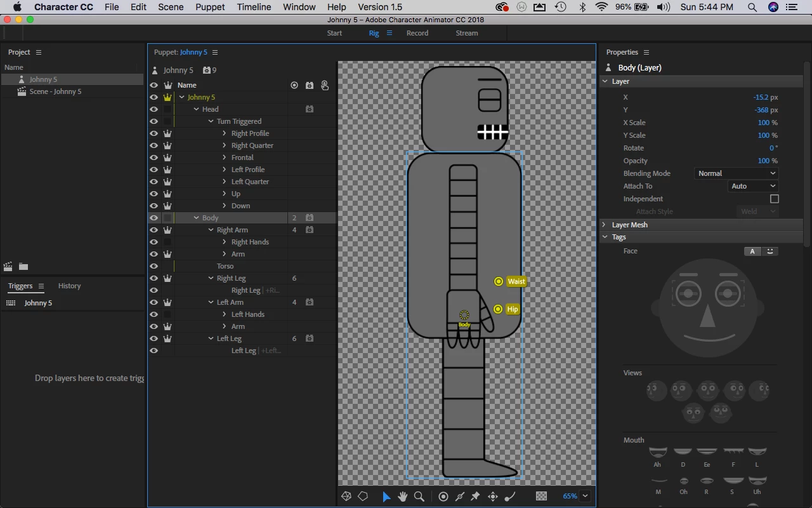Click the Body origin handle on puppet

point(464,315)
